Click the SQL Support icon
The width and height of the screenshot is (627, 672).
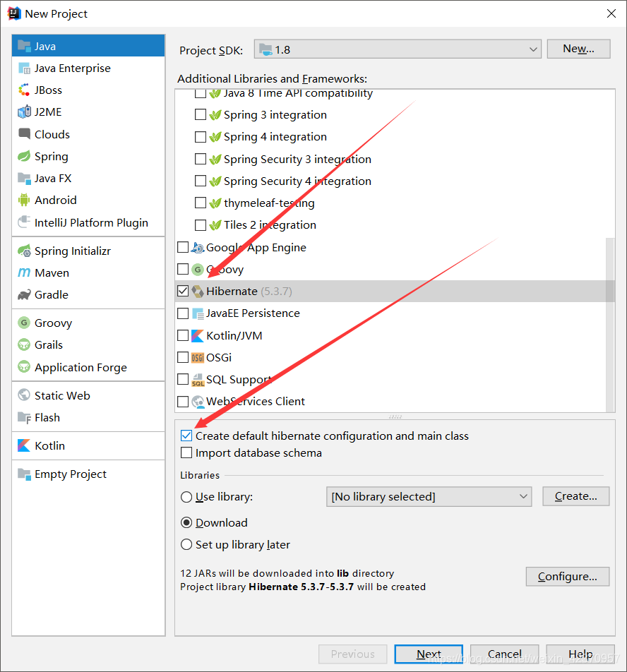(198, 380)
